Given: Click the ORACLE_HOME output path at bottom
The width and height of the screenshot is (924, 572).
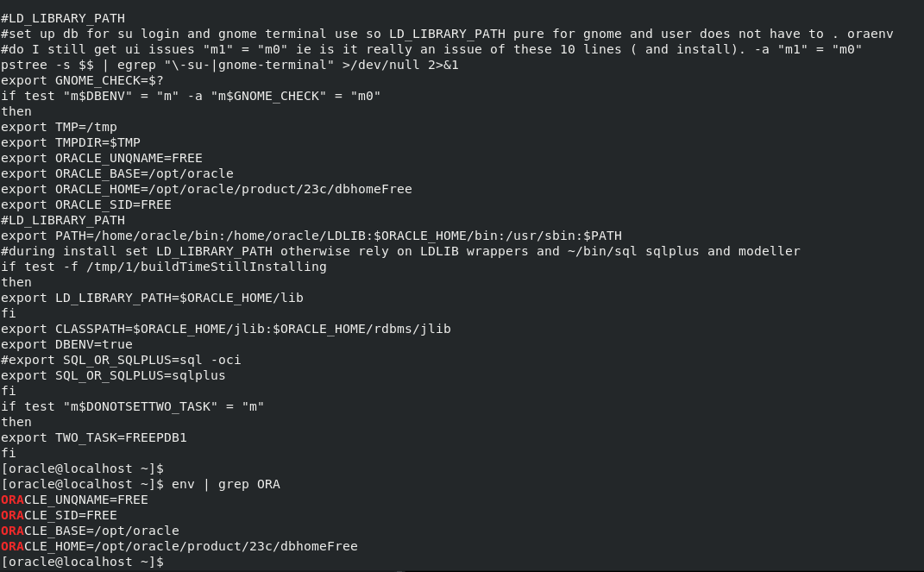Looking at the screenshot, I should click(x=179, y=546).
